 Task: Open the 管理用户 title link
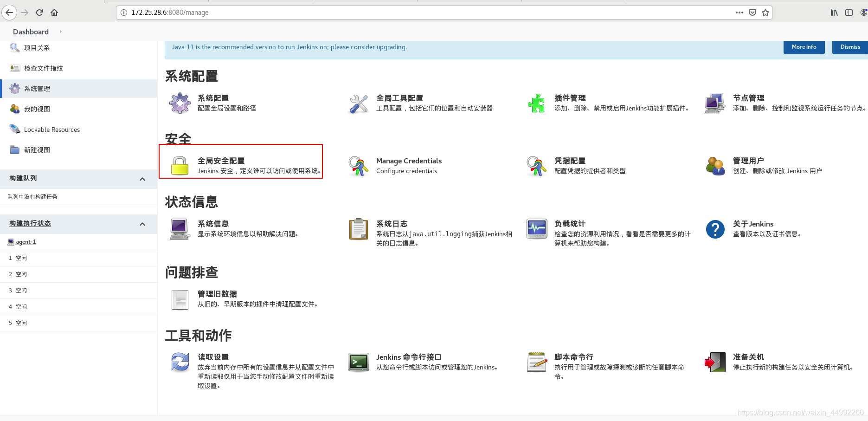pyautogui.click(x=748, y=161)
